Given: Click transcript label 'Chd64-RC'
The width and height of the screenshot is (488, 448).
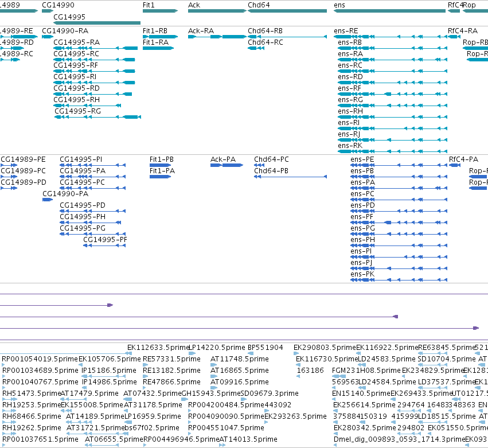Looking at the screenshot, I should (x=266, y=42).
